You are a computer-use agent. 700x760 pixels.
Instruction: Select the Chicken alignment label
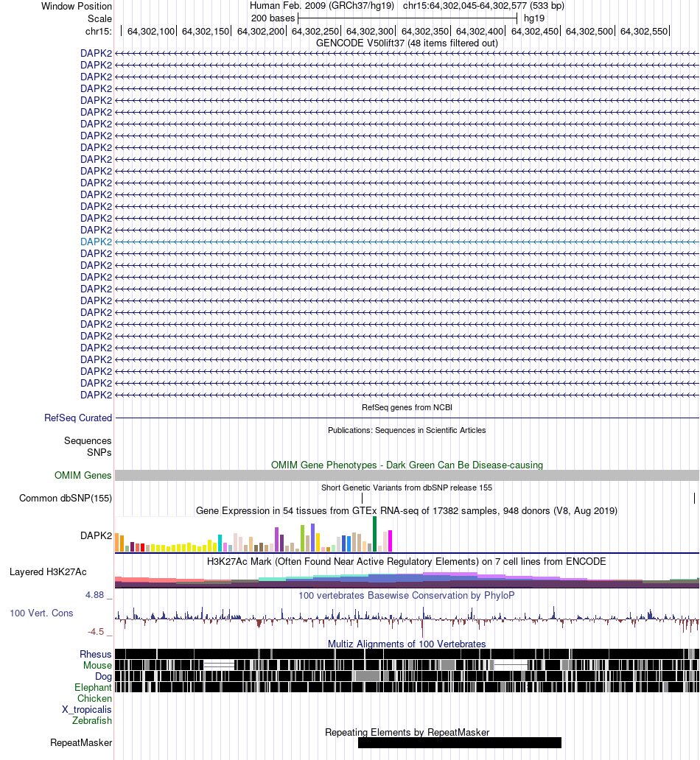click(94, 698)
